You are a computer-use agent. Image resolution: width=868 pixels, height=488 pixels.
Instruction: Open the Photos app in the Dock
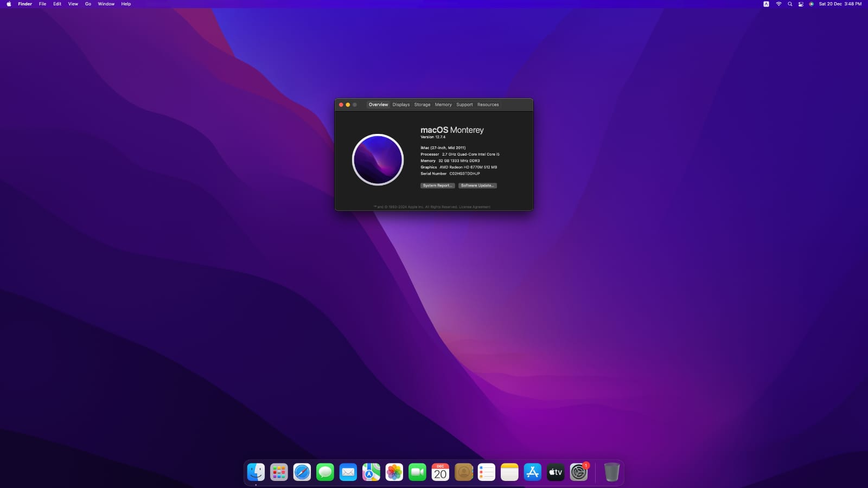[394, 472]
